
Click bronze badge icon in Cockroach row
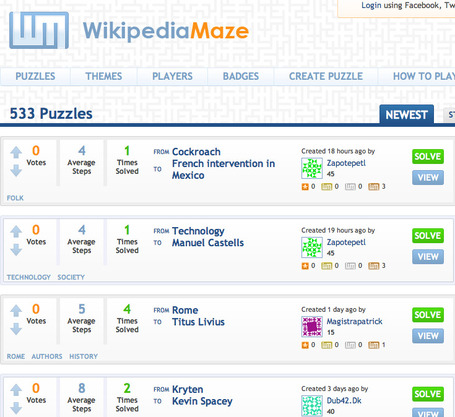pos(374,187)
